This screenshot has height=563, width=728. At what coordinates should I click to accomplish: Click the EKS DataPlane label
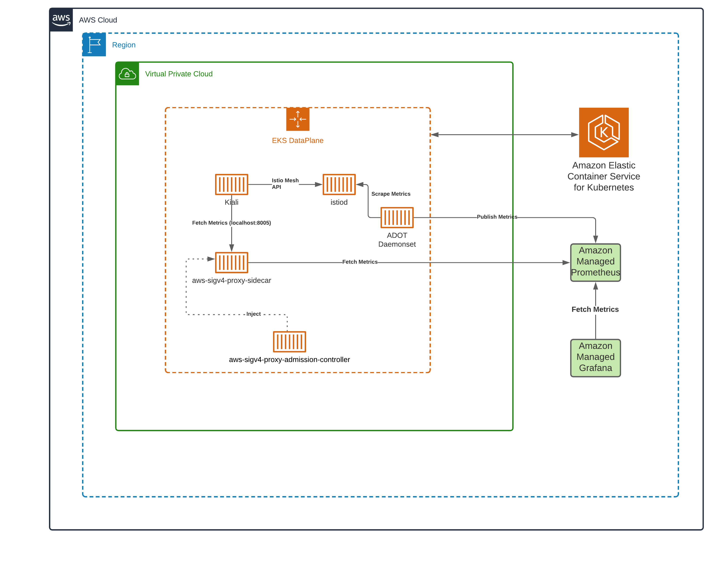pos(298,140)
